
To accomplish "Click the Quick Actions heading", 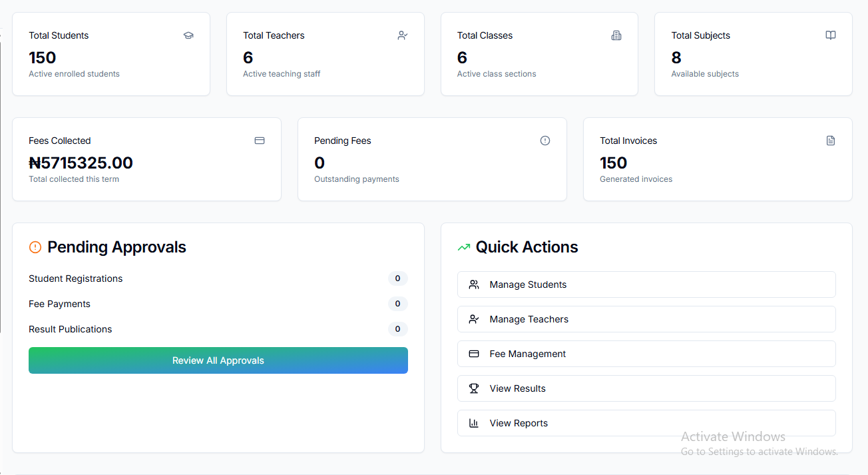I will point(527,247).
